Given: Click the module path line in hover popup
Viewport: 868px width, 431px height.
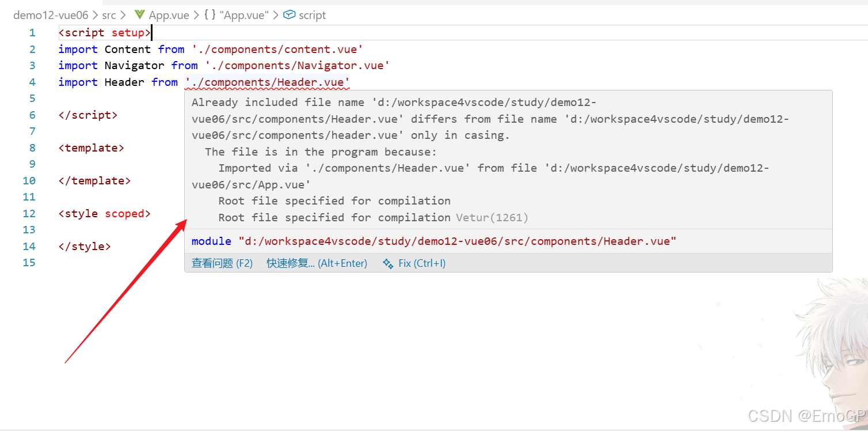Looking at the screenshot, I should [434, 241].
